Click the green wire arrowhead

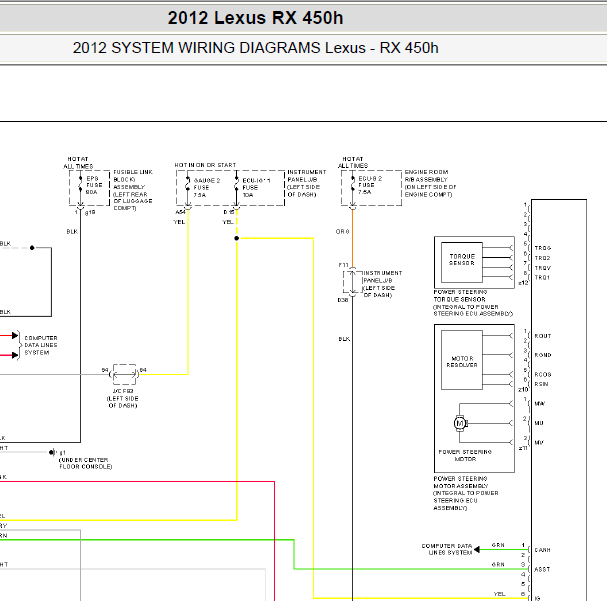pyautogui.click(x=477, y=550)
